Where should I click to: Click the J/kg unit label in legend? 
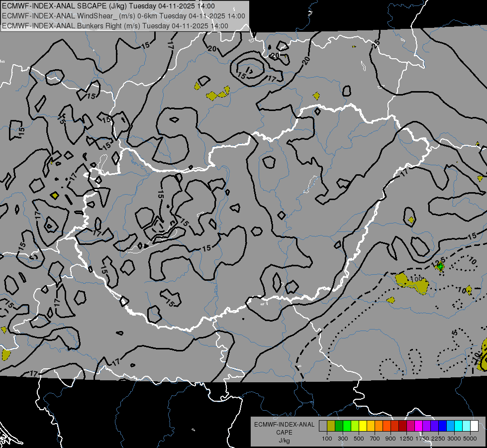[284, 441]
